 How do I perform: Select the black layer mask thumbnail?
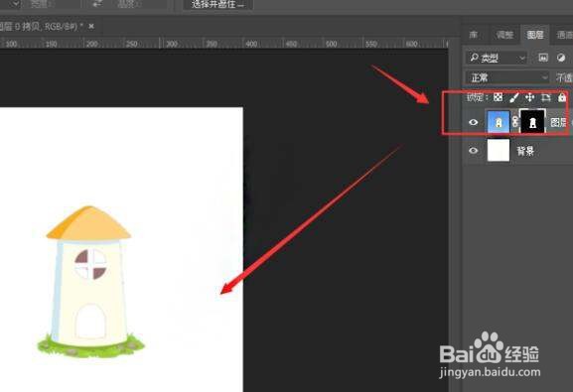(532, 122)
